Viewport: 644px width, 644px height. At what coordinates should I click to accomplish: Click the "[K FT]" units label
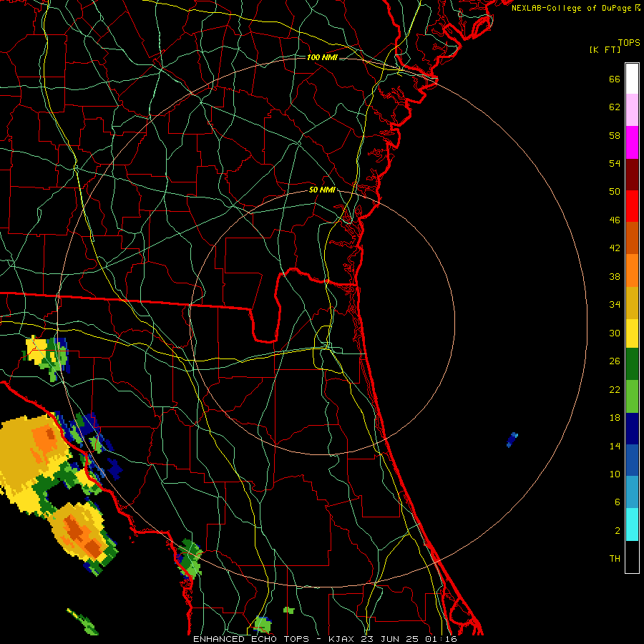[x=605, y=50]
